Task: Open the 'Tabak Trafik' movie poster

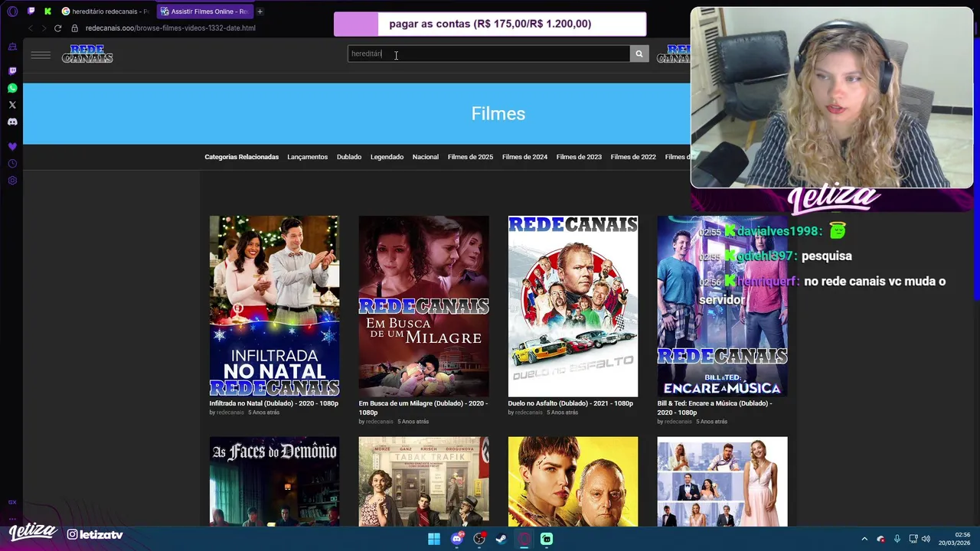Action: pos(423,481)
